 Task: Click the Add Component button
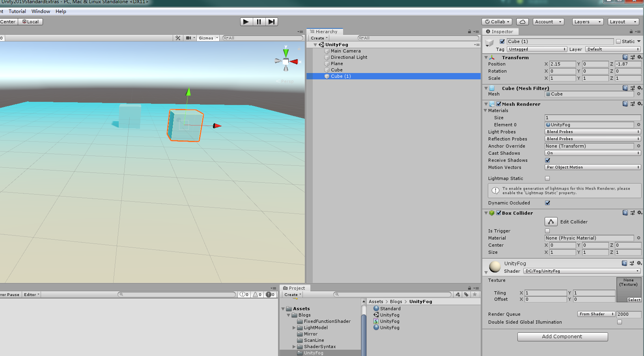562,337
